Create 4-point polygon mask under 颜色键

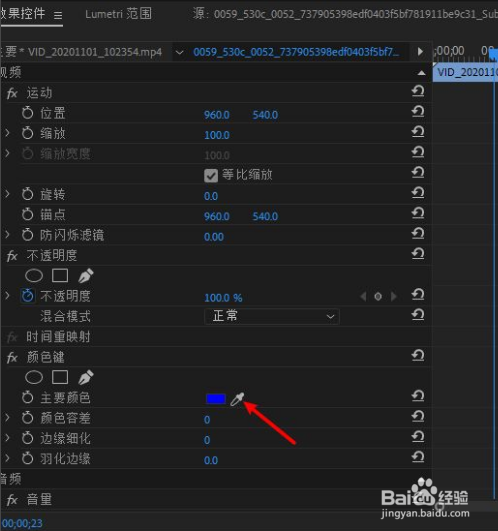point(60,377)
